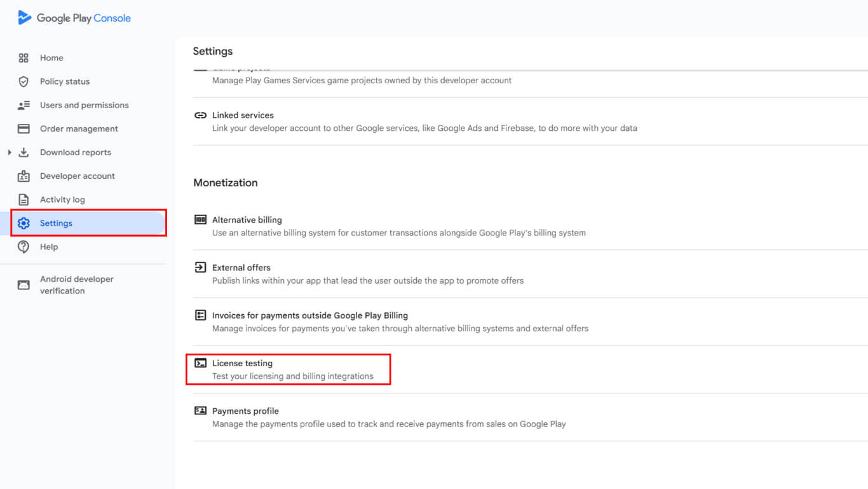Expand the Download reports arrow
Screen dimensions: 868x489
pos(10,153)
